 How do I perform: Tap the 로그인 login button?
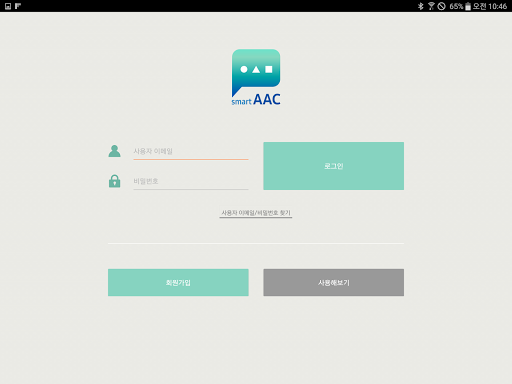coord(333,166)
